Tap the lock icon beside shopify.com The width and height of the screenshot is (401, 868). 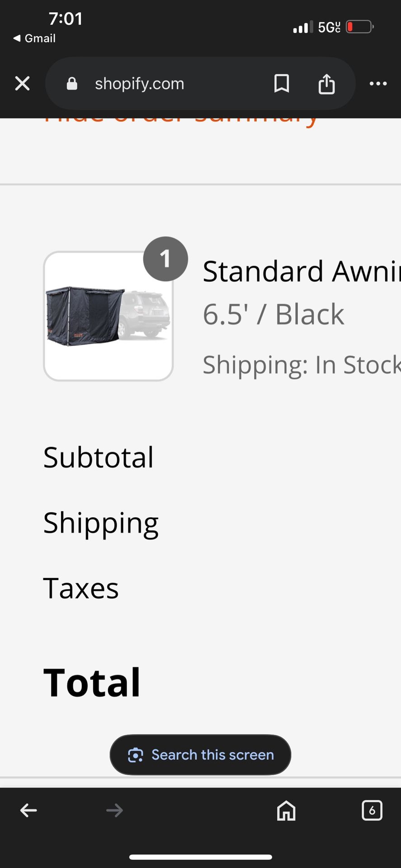click(72, 84)
